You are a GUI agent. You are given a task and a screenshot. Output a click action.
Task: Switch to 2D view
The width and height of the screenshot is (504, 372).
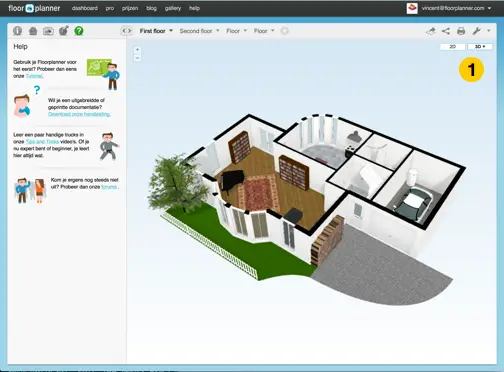pos(452,47)
